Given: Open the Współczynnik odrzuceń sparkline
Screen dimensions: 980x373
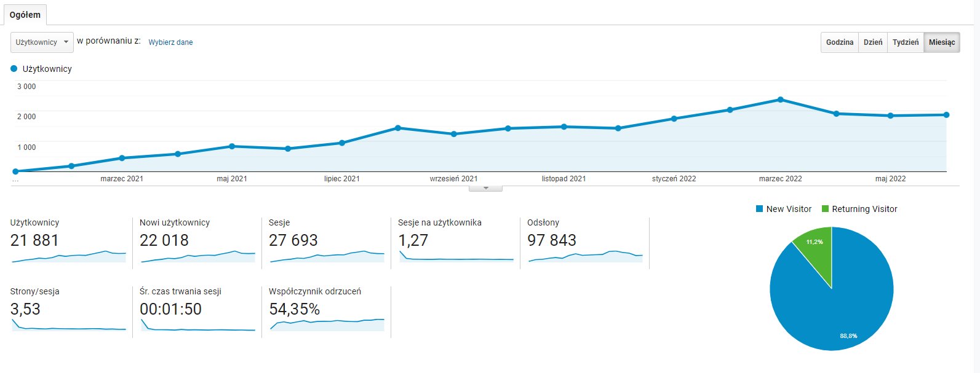Looking at the screenshot, I should [x=326, y=324].
